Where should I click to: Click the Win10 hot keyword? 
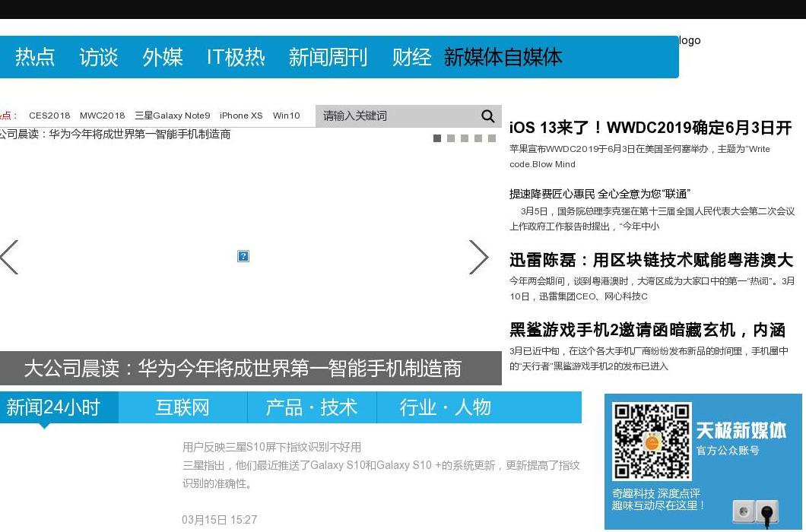[x=287, y=116]
